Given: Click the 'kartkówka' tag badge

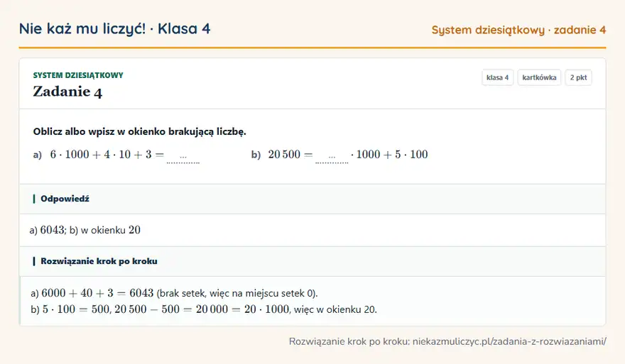Looking at the screenshot, I should 539,77.
